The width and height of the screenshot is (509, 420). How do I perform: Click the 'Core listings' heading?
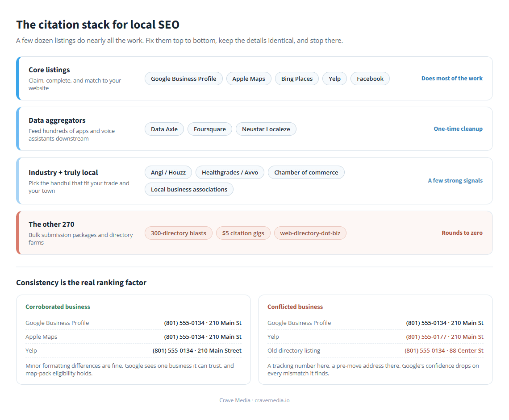coord(49,70)
